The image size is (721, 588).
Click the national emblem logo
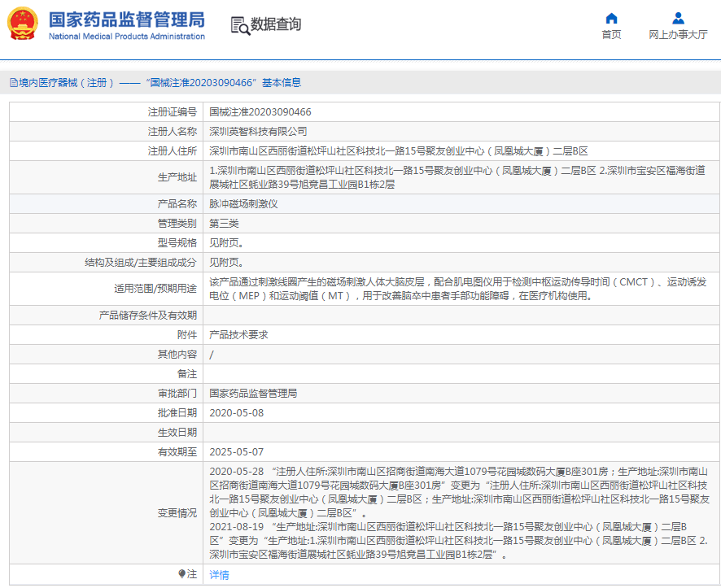(23, 24)
